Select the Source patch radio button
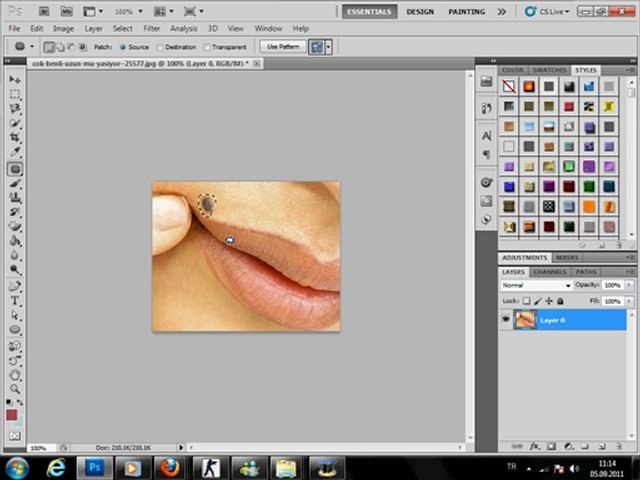This screenshot has height=480, width=640. (124, 47)
